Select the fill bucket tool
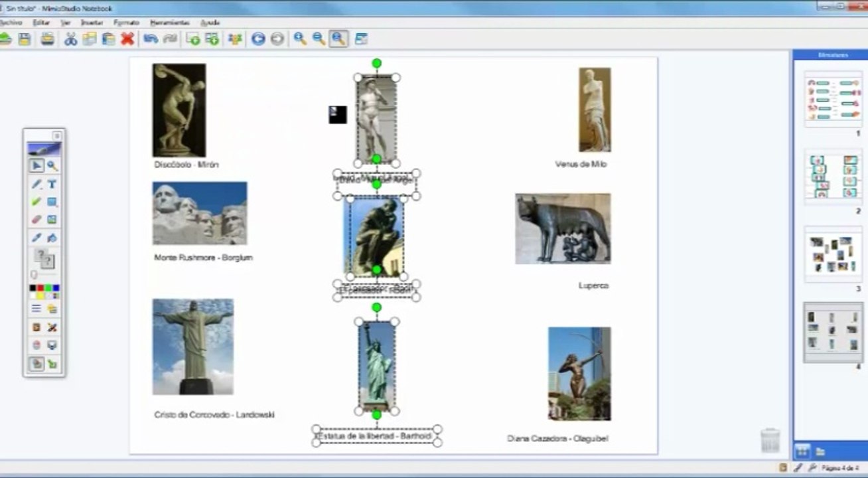Viewport: 868px width, 478px height. pos(52,238)
